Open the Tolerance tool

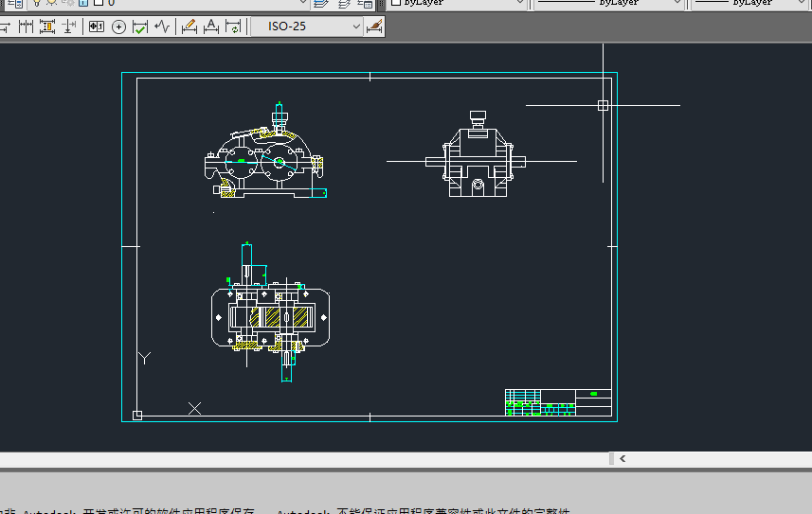pyautogui.click(x=97, y=27)
